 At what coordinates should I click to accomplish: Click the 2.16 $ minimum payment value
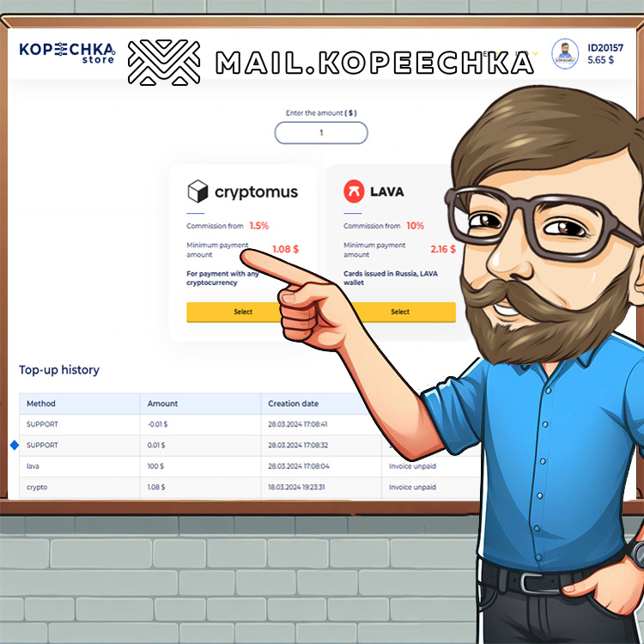pyautogui.click(x=443, y=249)
